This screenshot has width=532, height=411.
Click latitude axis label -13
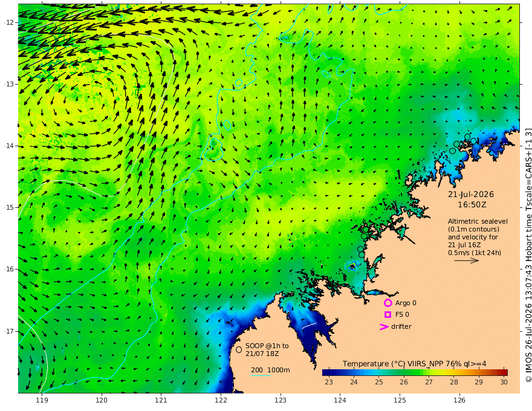[x=9, y=84]
